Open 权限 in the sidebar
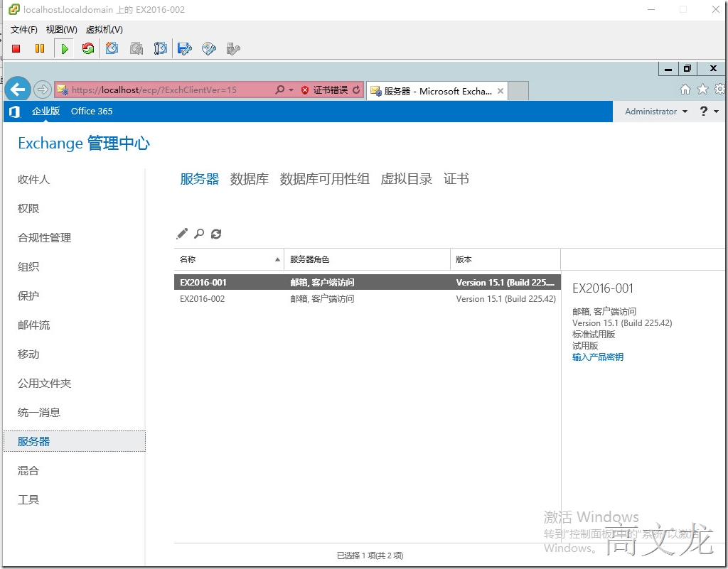Screen dimensions: 728x569 click(x=28, y=209)
